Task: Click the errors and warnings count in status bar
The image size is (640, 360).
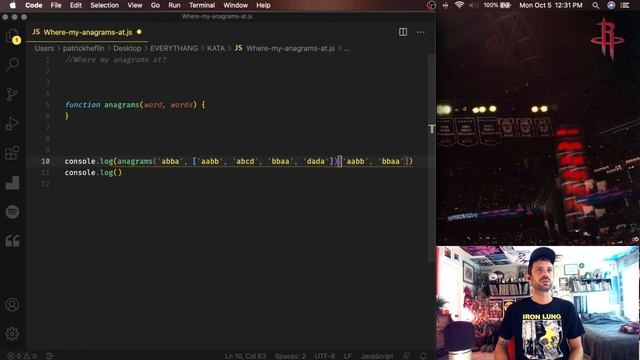Action: coord(22,356)
